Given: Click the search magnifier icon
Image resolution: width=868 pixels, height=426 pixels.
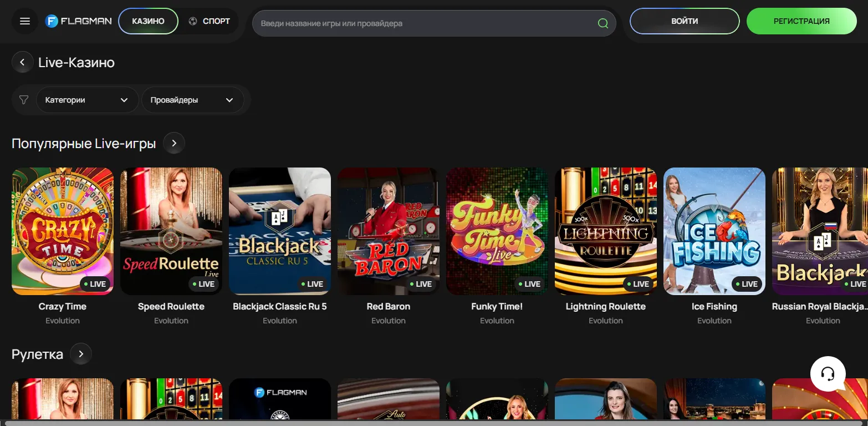Looking at the screenshot, I should [603, 23].
